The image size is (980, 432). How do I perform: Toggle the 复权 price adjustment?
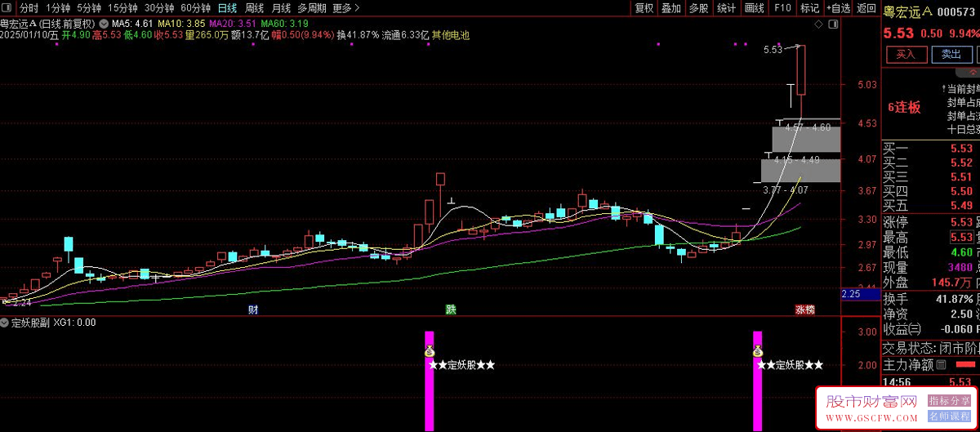click(x=644, y=8)
